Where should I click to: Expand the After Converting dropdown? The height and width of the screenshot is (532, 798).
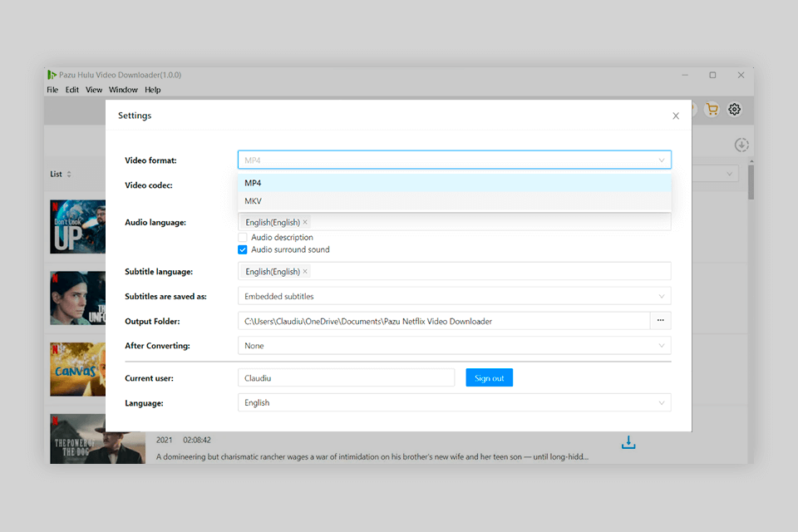tap(455, 346)
